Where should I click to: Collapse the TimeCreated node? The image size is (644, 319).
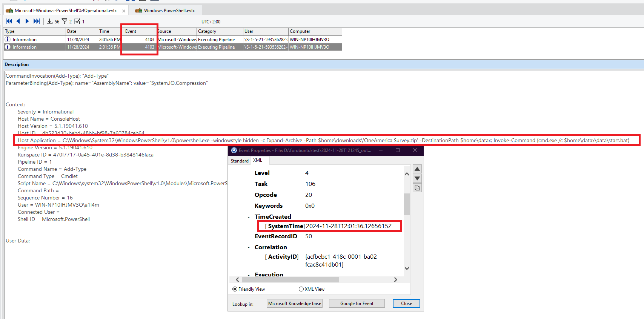(249, 217)
